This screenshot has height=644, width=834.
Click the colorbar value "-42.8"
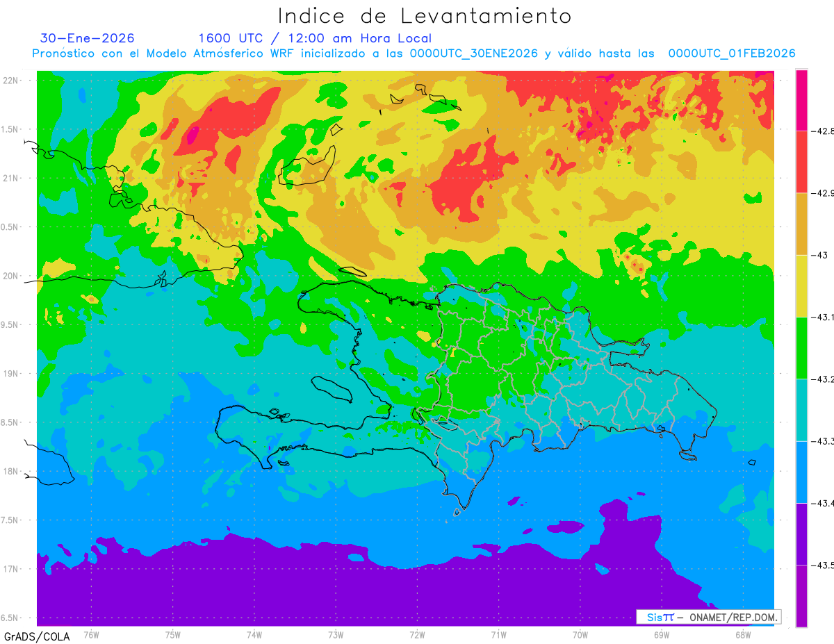[x=823, y=131]
